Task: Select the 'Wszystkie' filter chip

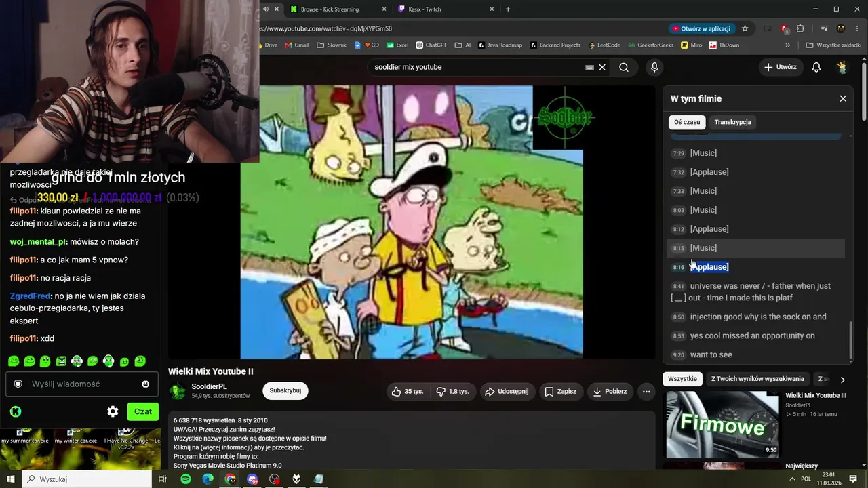Action: pyautogui.click(x=682, y=379)
